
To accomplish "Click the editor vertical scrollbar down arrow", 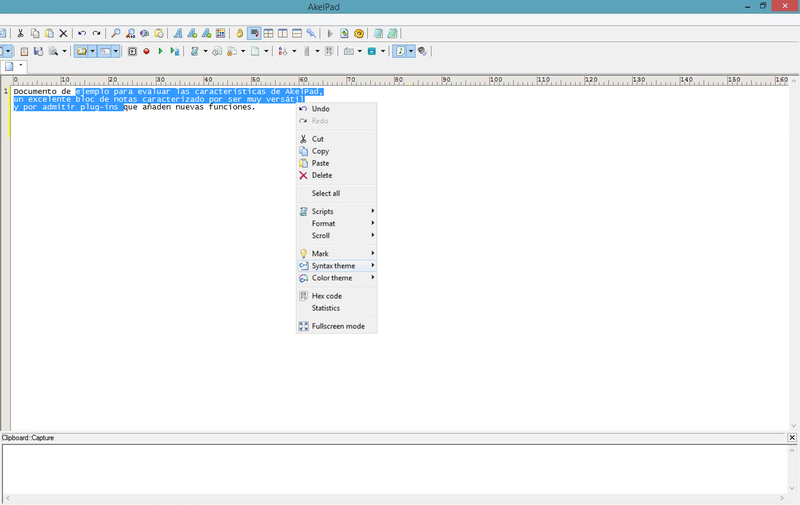I will tap(793, 426).
